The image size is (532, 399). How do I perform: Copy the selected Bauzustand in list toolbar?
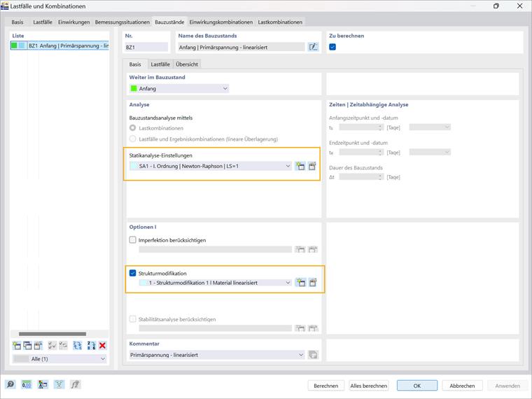pyautogui.click(x=27, y=345)
